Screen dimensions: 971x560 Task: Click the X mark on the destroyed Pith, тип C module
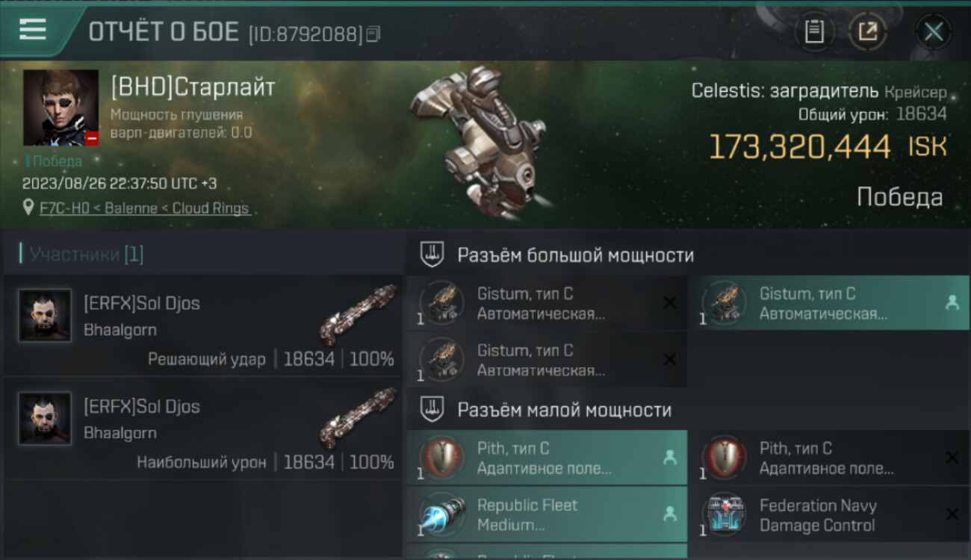(x=952, y=457)
